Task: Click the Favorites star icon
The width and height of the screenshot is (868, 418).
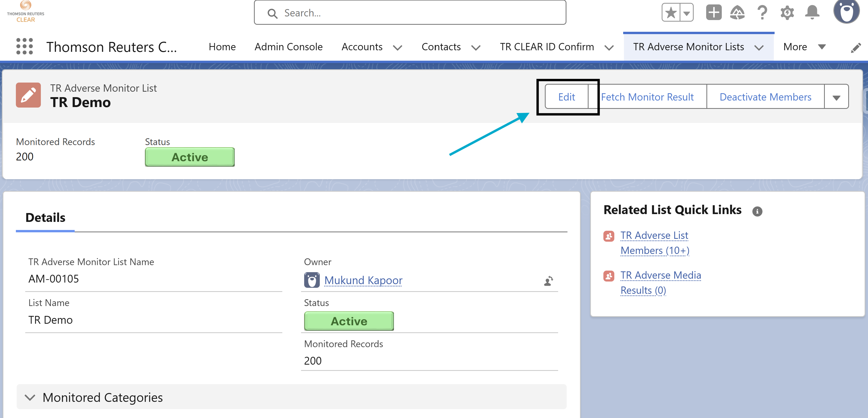Action: coord(671,13)
